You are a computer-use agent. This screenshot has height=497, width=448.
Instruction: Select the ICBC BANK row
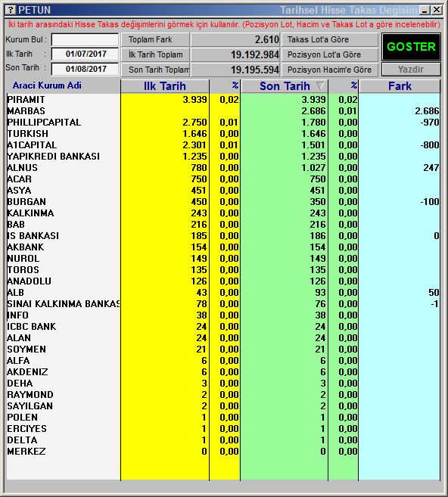[223, 327]
